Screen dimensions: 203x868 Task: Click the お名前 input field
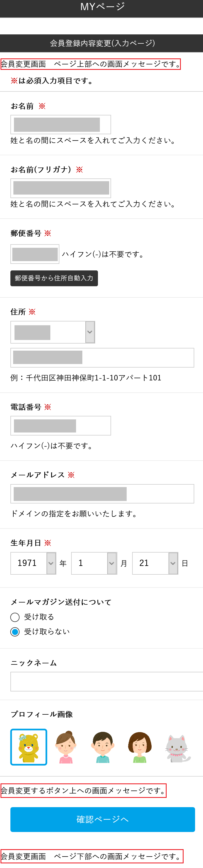60,125
